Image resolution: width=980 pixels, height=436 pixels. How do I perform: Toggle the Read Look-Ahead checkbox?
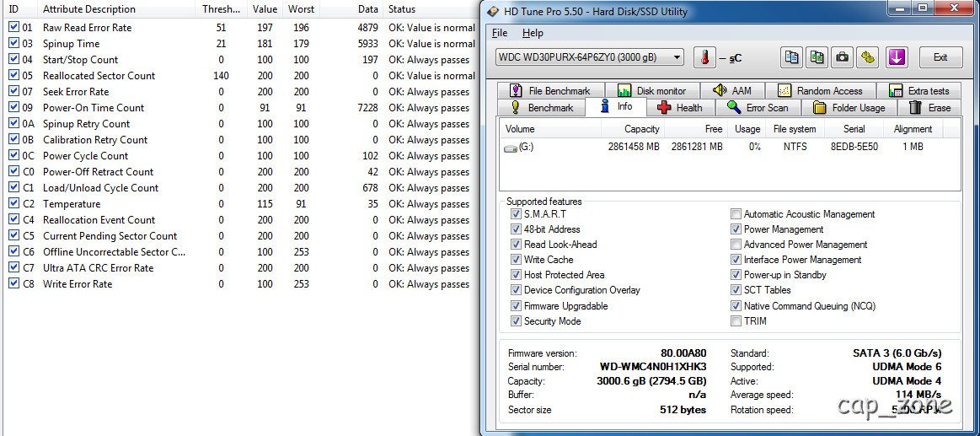[x=516, y=245]
